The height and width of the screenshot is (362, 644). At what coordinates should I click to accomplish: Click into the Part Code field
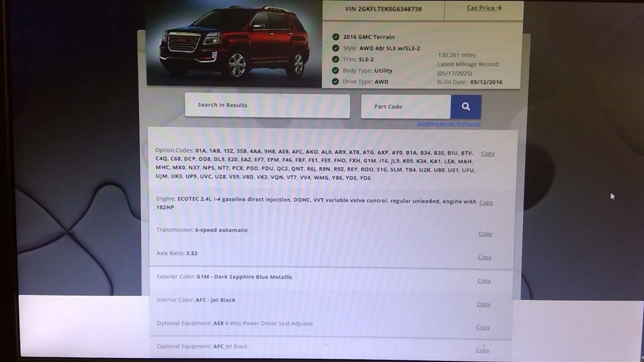[x=406, y=107]
